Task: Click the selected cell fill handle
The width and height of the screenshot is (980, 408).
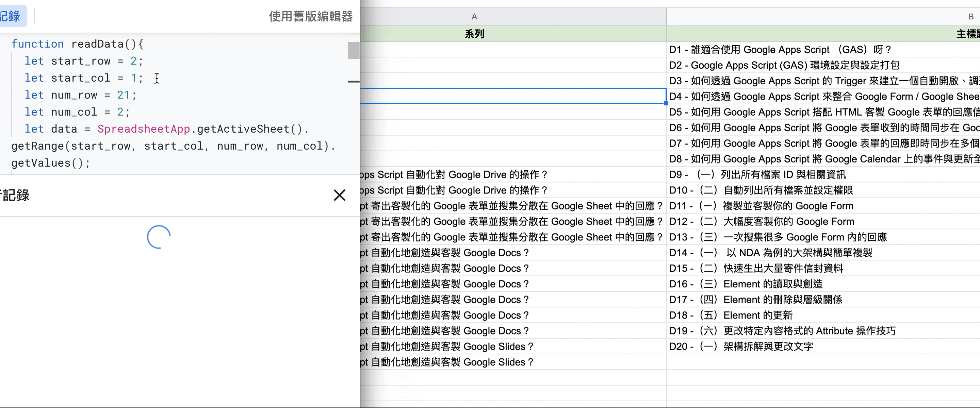Action: pyautogui.click(x=666, y=103)
